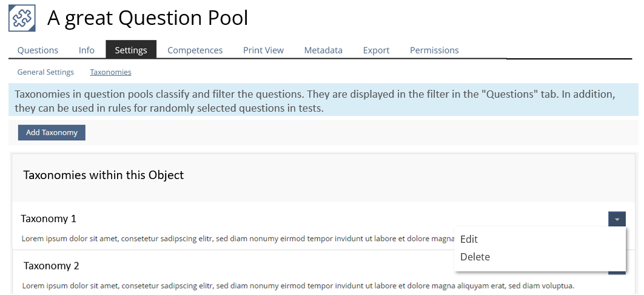Click the question pool puzzle icon
Screen dimensions: 644x295
[22, 18]
